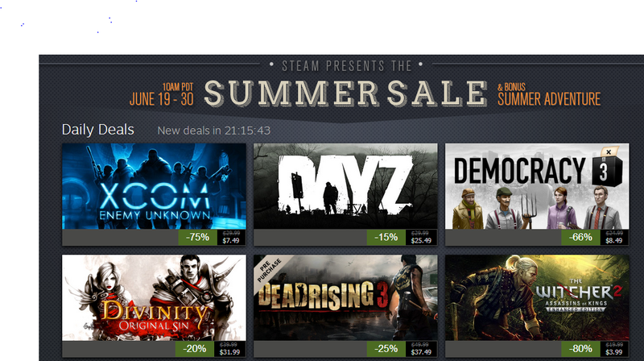Open The Witcher 2 deal image
This screenshot has width=644, height=361.
(537, 297)
